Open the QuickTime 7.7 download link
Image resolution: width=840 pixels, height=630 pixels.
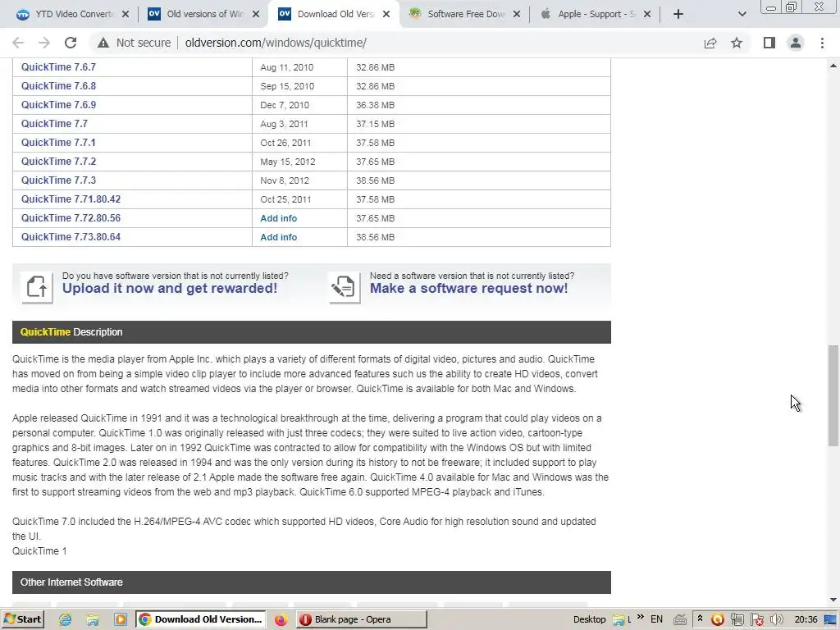pyautogui.click(x=54, y=124)
